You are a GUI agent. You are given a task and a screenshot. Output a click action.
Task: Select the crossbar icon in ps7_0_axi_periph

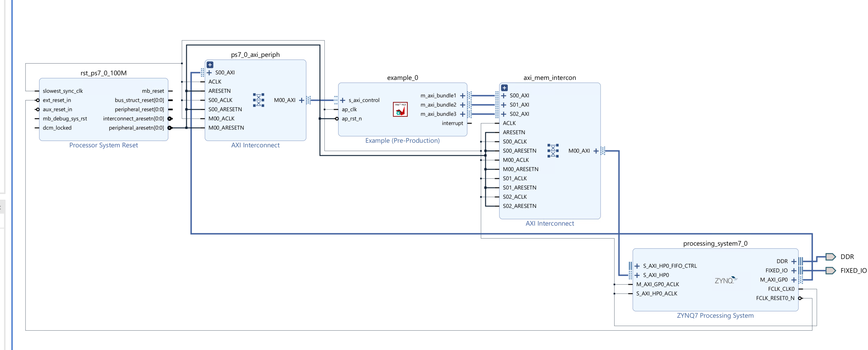259,100
